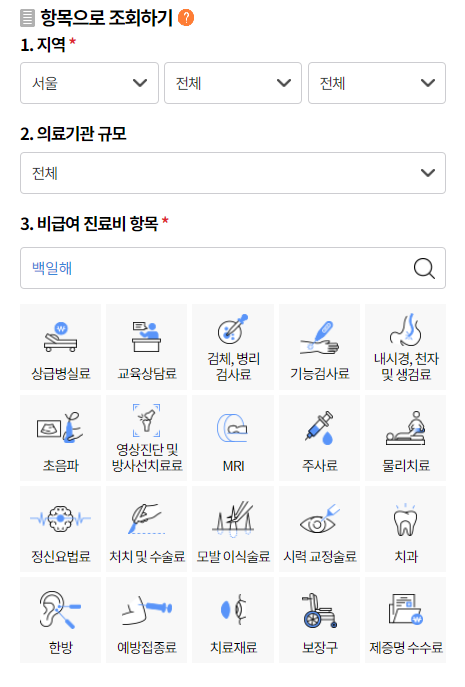Select the 모발 이식술료 category
Image resolution: width=465 pixels, height=687 pixels.
pyautogui.click(x=233, y=529)
